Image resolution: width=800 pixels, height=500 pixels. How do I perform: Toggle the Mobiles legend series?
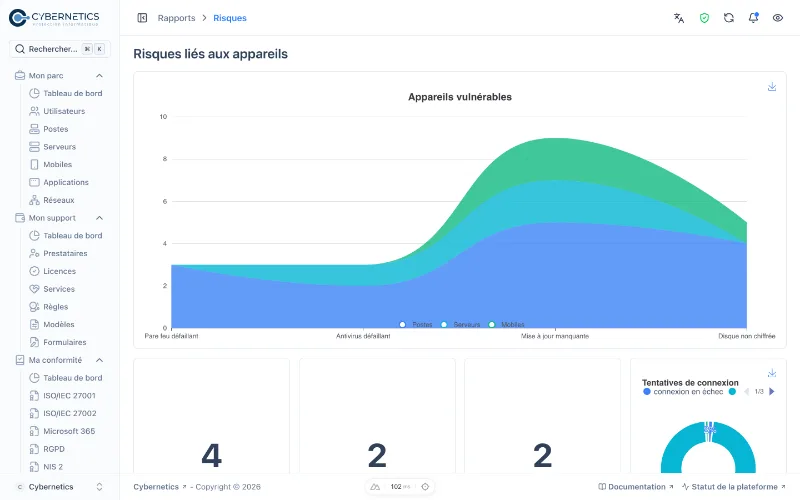pyautogui.click(x=507, y=324)
